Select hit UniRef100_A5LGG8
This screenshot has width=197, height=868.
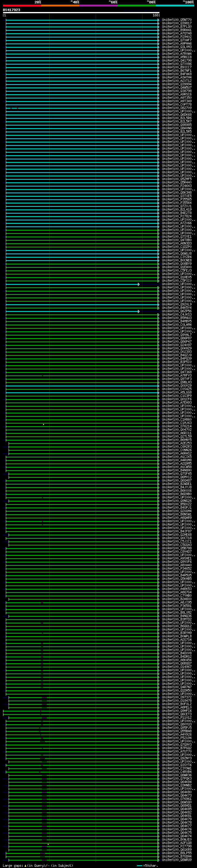click(177, 392)
